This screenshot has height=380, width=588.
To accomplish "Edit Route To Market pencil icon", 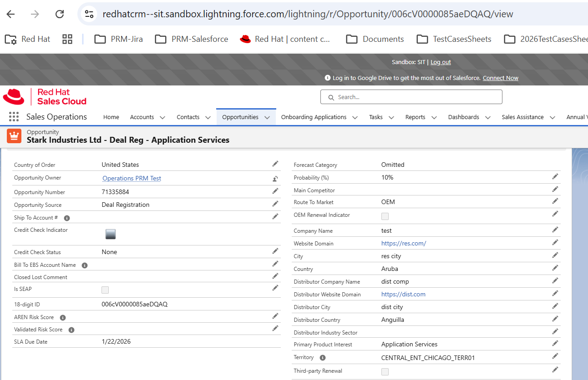I will click(x=555, y=201).
